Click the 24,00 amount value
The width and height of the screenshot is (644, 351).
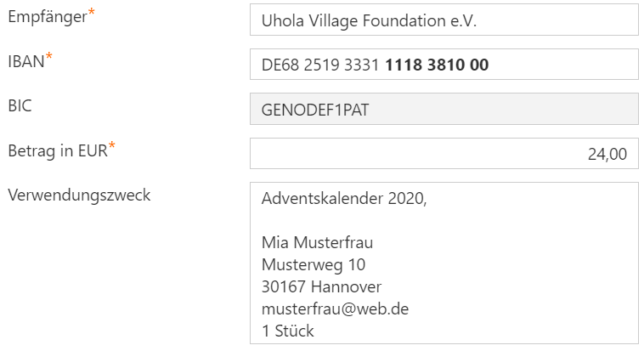pyautogui.click(x=607, y=154)
